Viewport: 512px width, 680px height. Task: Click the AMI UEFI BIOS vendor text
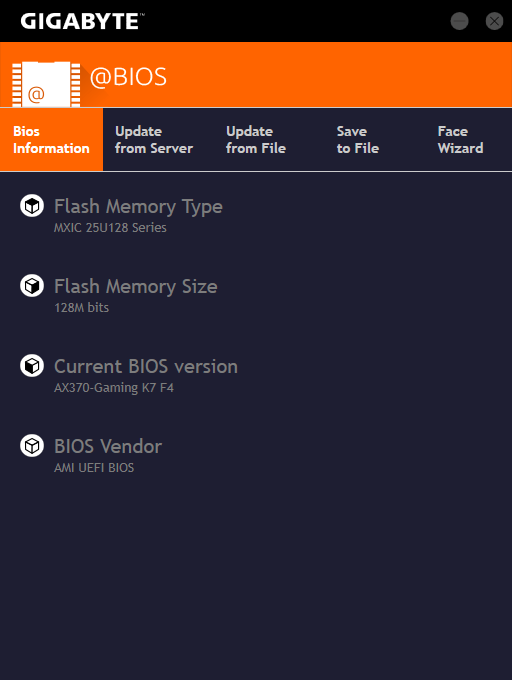click(94, 468)
